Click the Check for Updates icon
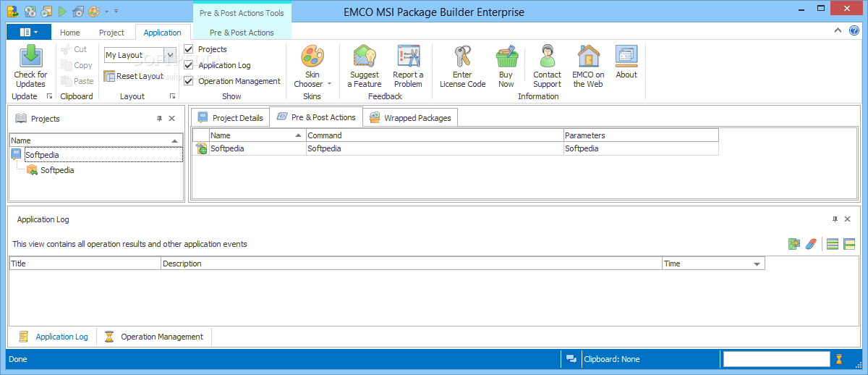868x375 pixels. pos(30,56)
